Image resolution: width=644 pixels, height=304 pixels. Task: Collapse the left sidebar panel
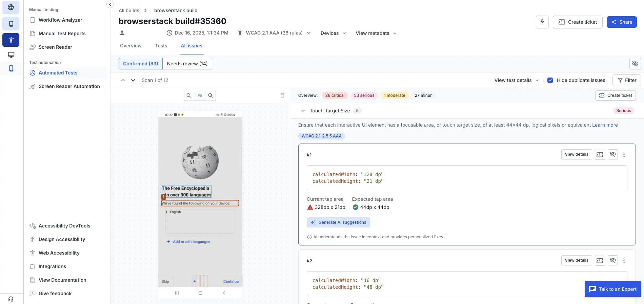(x=110, y=4)
